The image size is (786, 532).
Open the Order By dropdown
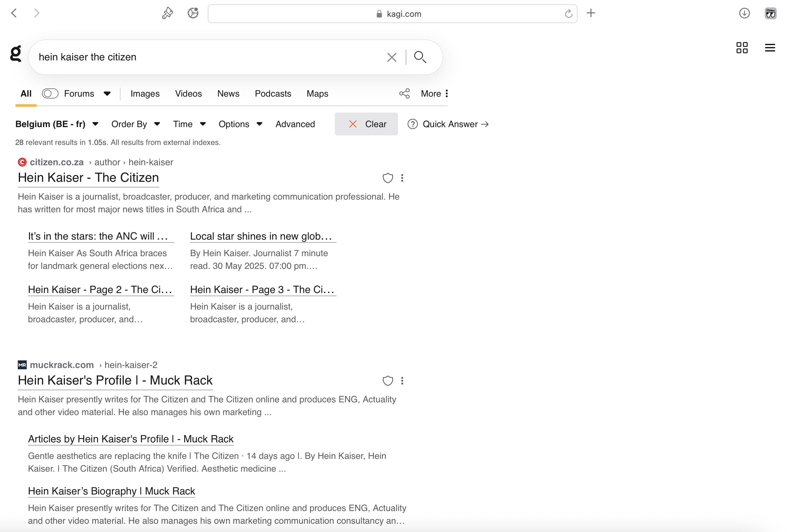(136, 124)
